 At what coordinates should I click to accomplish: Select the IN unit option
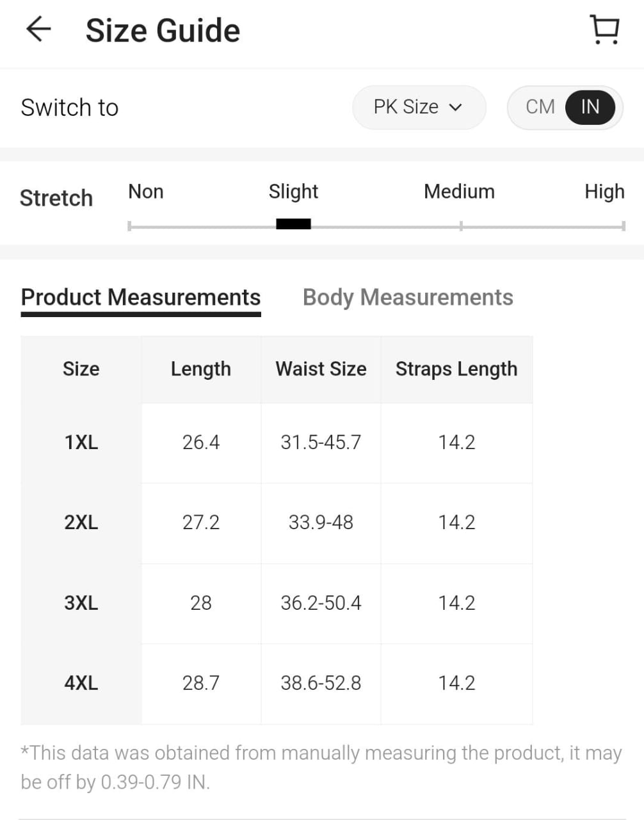tap(590, 107)
